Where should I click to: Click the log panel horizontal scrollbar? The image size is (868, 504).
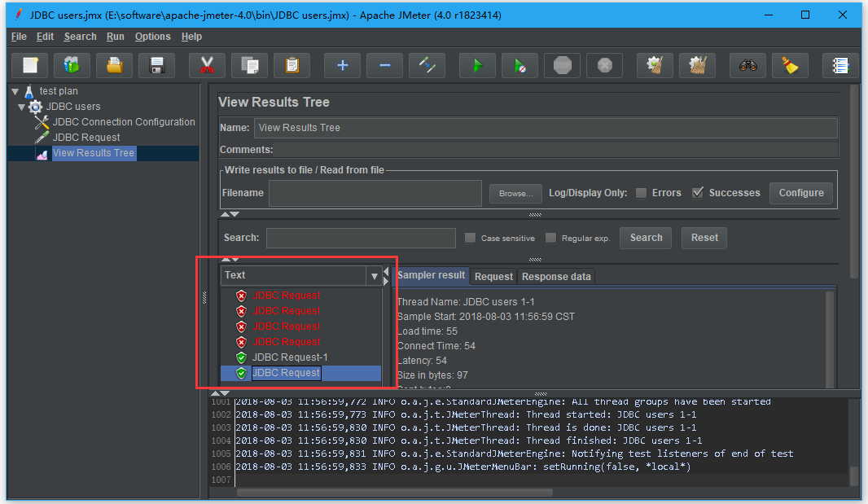tap(394, 493)
